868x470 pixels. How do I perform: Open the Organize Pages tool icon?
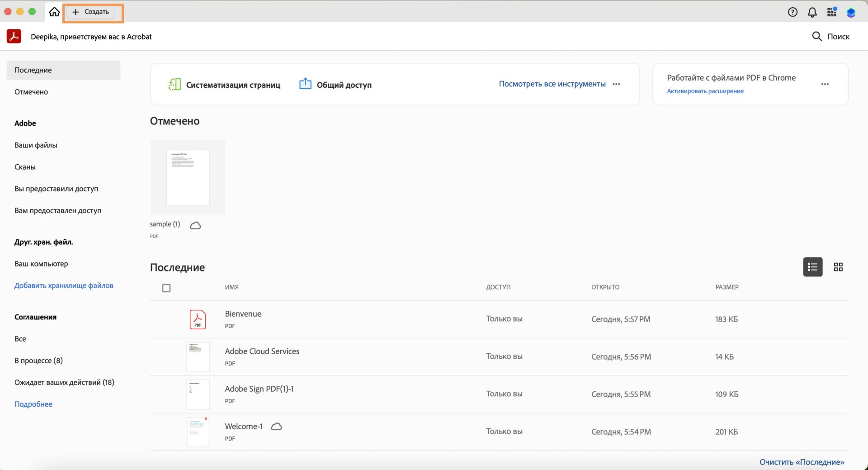click(175, 85)
